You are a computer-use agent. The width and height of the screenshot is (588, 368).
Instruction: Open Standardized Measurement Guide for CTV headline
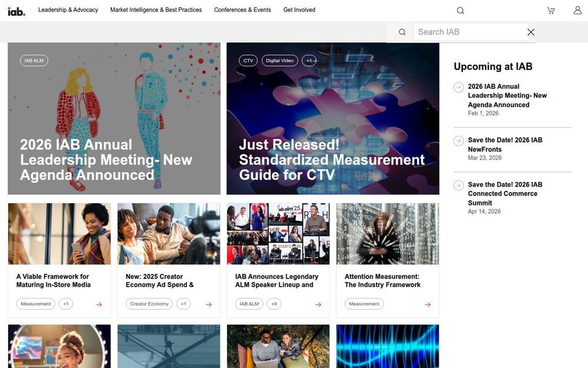coord(332,160)
